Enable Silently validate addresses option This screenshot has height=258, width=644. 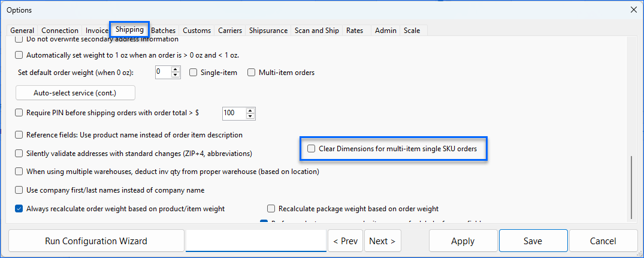pos(19,154)
